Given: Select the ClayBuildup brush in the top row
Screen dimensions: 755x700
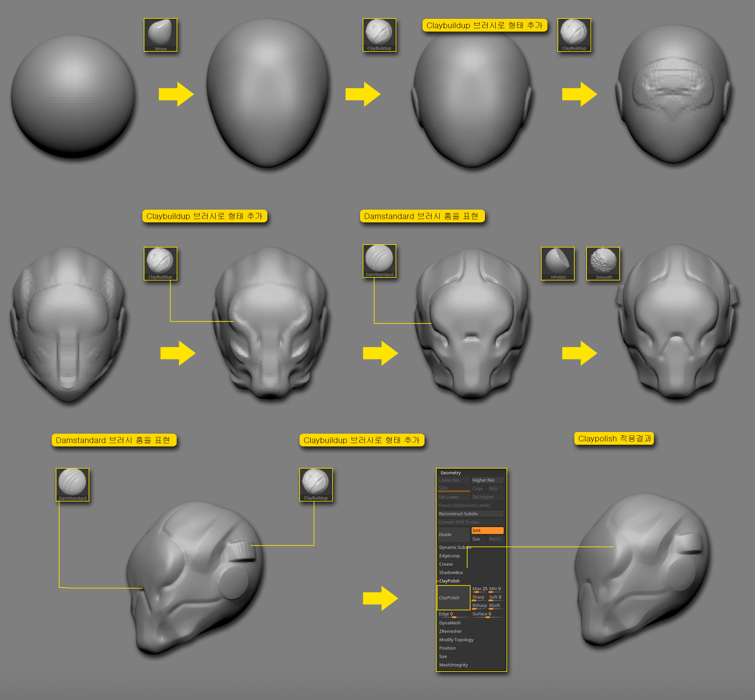Looking at the screenshot, I should [379, 34].
